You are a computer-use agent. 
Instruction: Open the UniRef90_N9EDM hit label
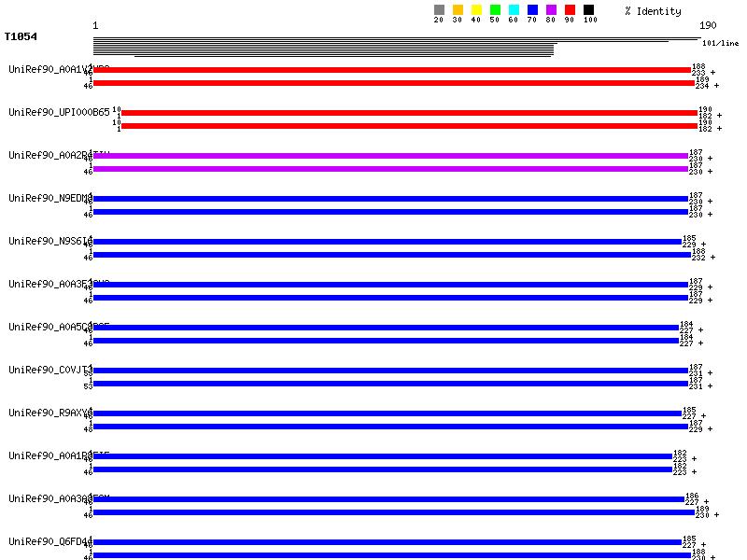49,198
